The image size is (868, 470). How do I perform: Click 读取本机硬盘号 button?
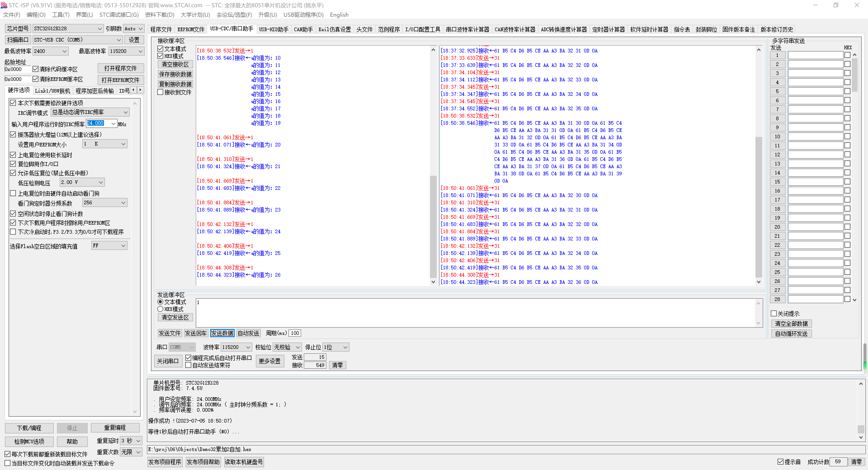244,462
